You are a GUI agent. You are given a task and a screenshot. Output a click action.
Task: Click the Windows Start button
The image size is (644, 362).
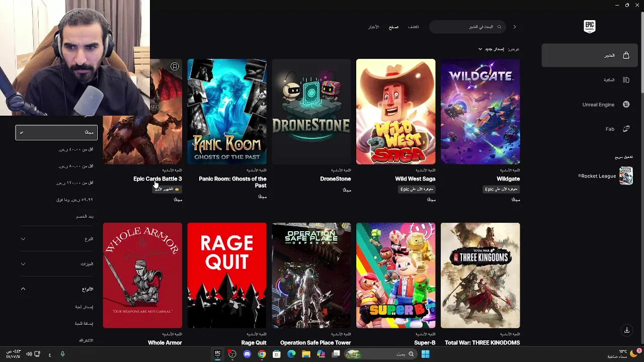(425, 354)
